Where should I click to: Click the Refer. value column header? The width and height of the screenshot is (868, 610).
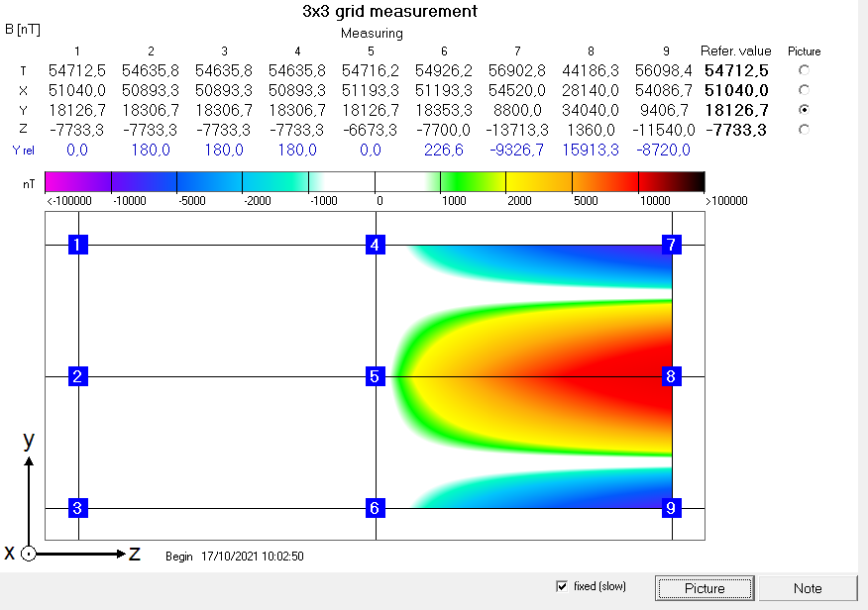(735, 51)
